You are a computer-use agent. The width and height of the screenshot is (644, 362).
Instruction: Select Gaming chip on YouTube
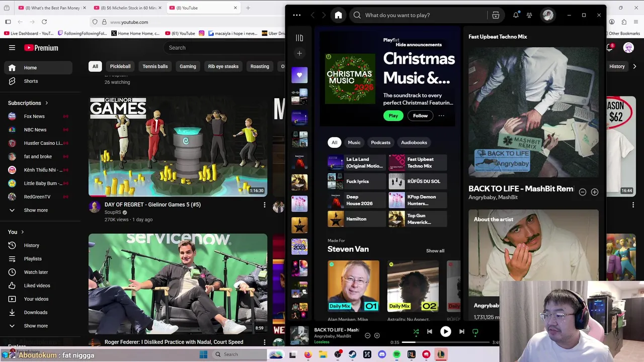(x=188, y=66)
